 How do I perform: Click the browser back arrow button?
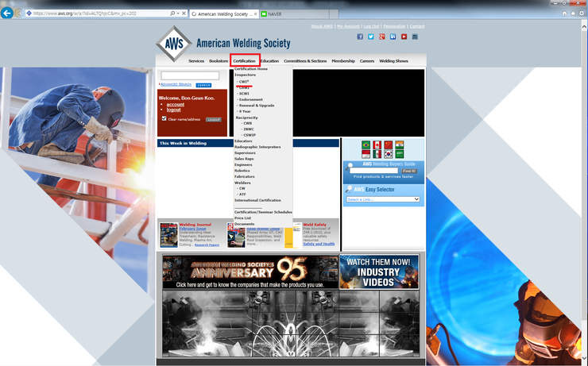(6, 13)
